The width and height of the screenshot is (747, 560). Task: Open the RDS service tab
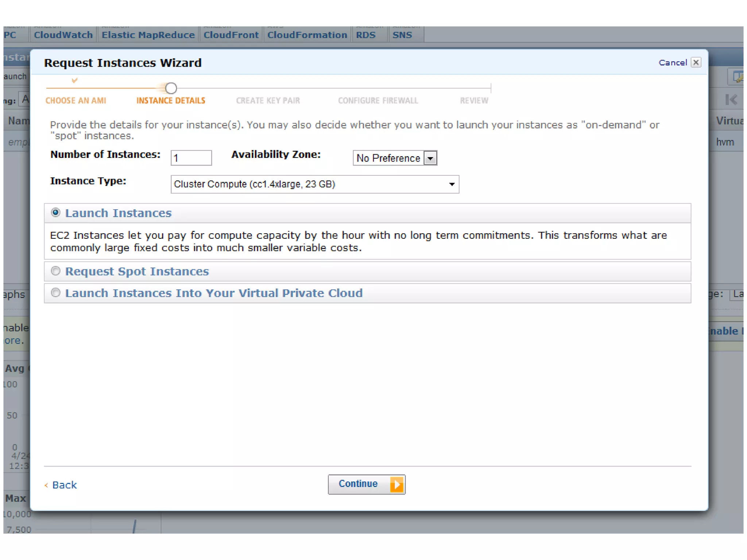pyautogui.click(x=365, y=35)
